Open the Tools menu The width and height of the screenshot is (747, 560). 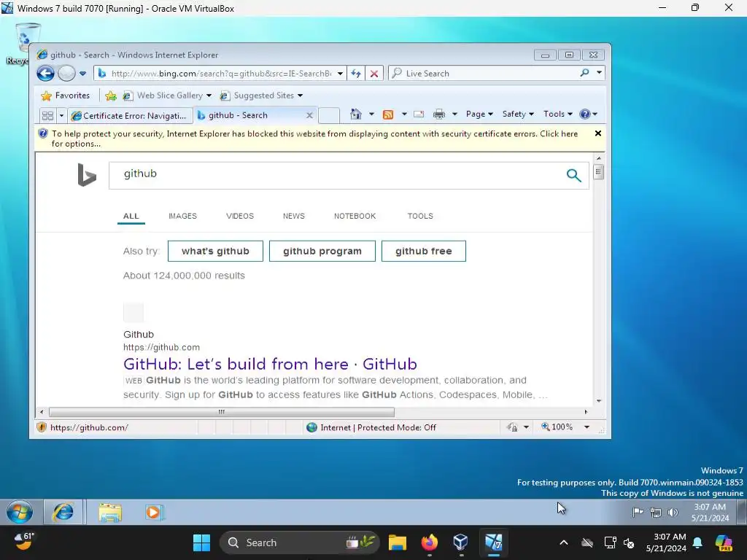[557, 114]
